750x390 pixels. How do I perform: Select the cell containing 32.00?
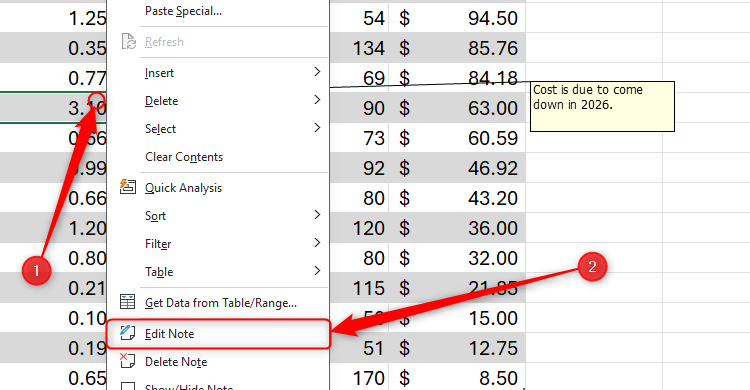tap(457, 258)
